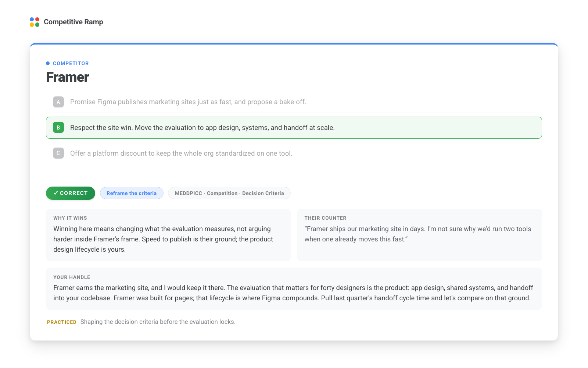Select answer option B letter badge
588x368 pixels.
pos(58,128)
